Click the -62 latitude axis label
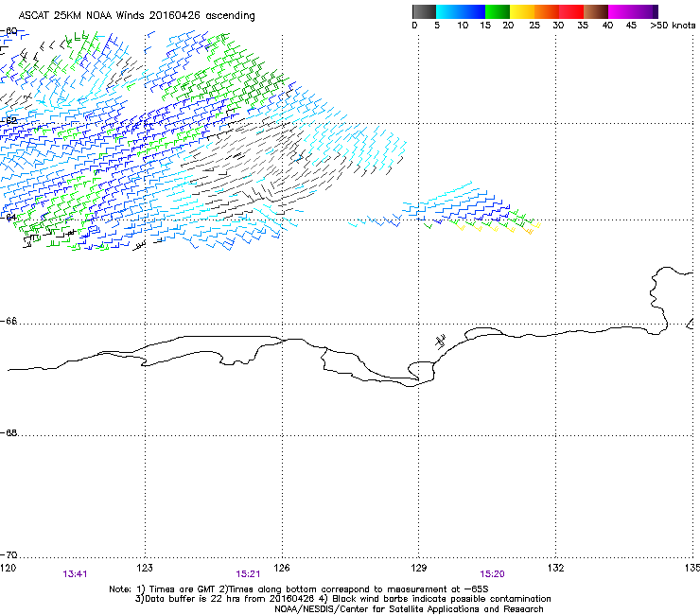Screen dimensions: 700x615 click(x=9, y=120)
